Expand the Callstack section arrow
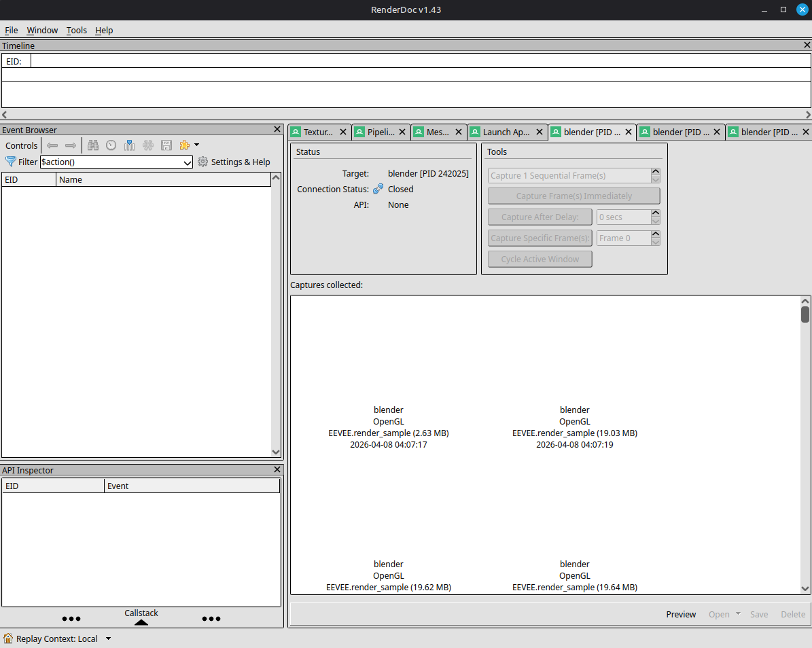 coord(141,623)
